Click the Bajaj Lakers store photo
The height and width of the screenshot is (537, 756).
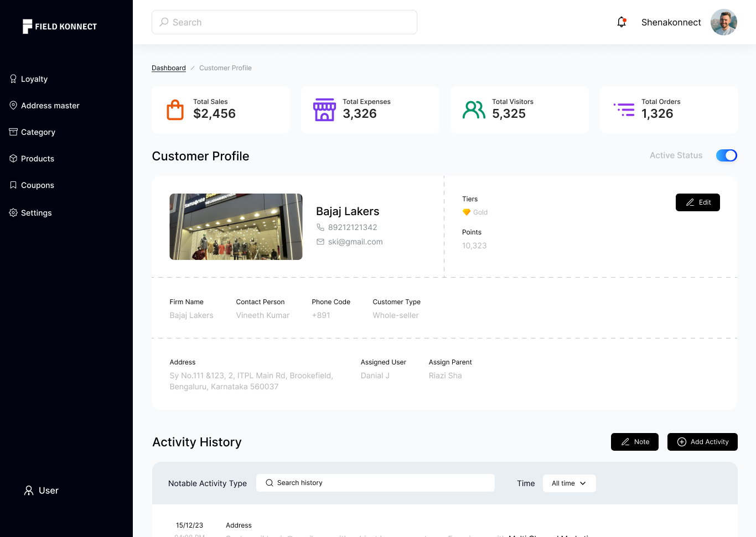[236, 227]
